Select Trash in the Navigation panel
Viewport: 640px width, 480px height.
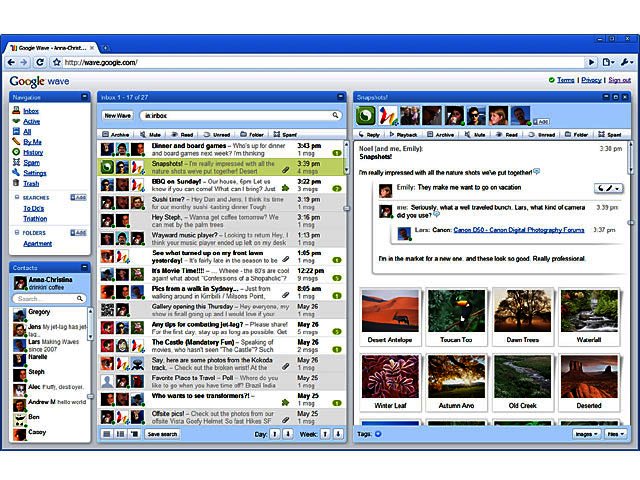(x=31, y=183)
